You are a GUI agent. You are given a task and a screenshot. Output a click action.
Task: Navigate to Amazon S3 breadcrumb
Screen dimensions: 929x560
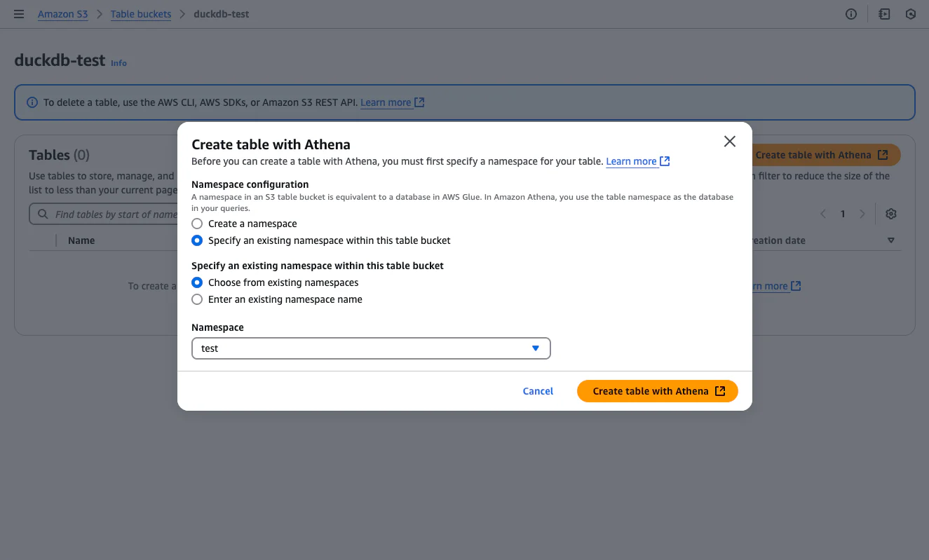click(x=63, y=14)
